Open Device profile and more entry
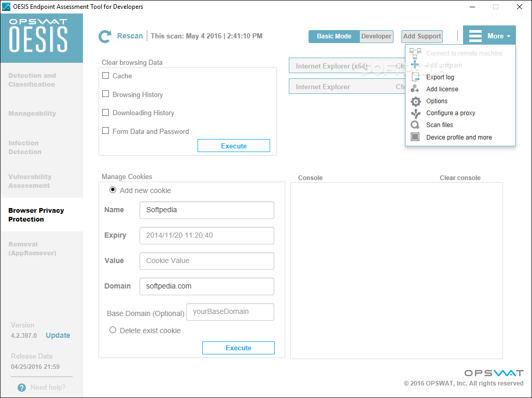The image size is (532, 398). tap(459, 137)
